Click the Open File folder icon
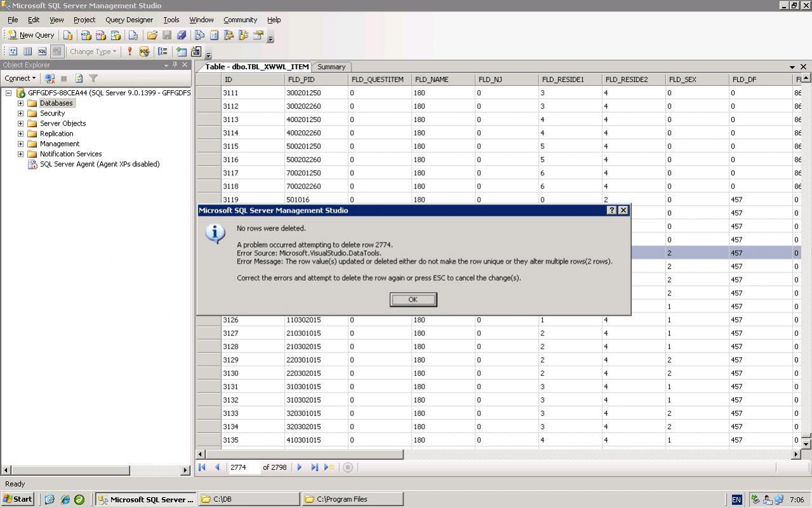Viewport: 812px width, 508px height. click(152, 36)
